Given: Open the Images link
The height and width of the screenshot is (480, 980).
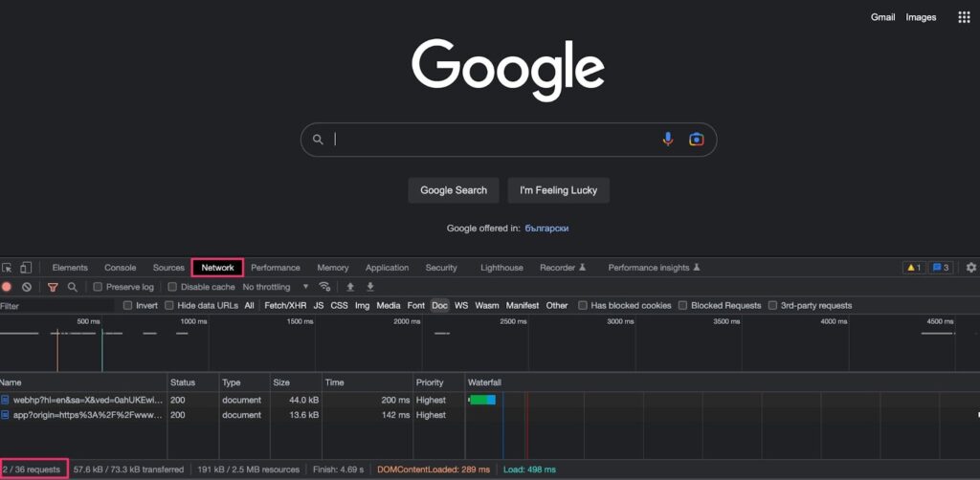Looking at the screenshot, I should pyautogui.click(x=922, y=17).
